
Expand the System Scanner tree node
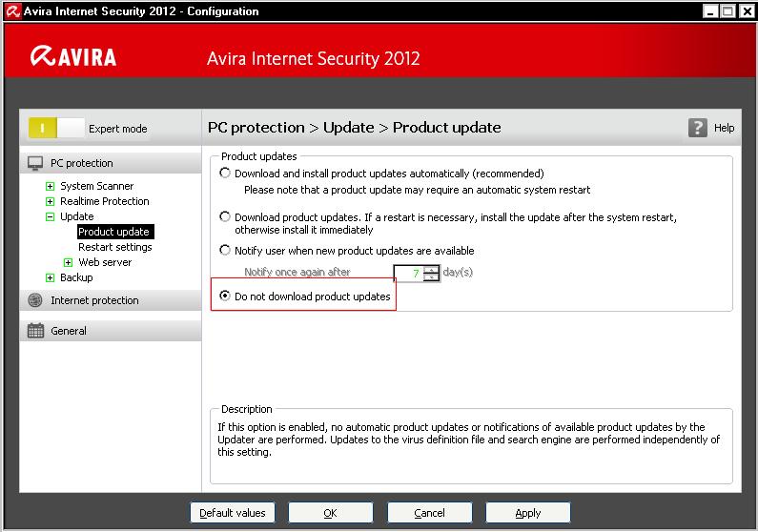click(50, 186)
